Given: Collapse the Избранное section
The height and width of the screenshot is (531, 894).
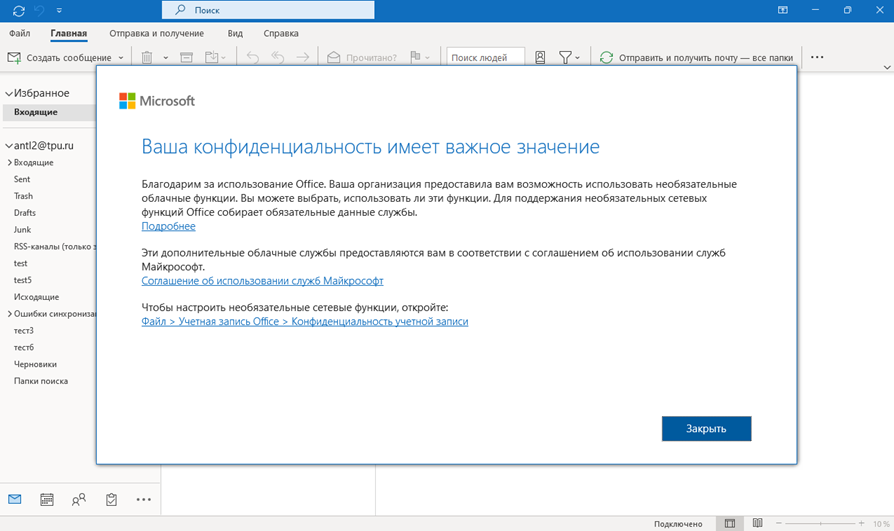Looking at the screenshot, I should [9, 94].
